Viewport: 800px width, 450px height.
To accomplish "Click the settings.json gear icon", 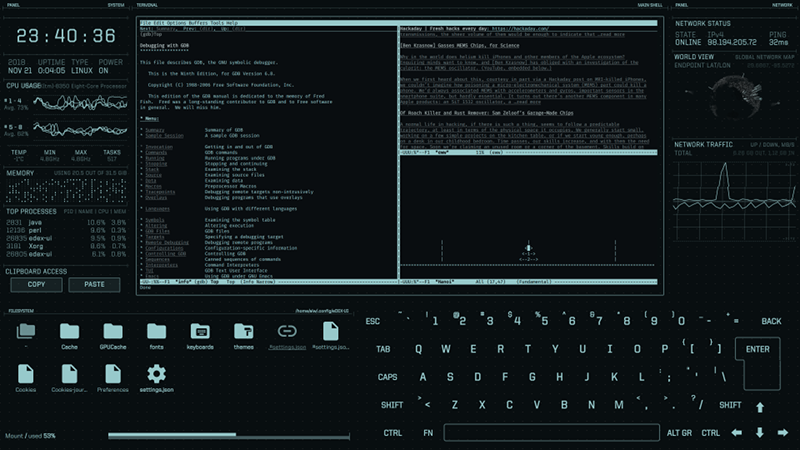I will tap(156, 375).
